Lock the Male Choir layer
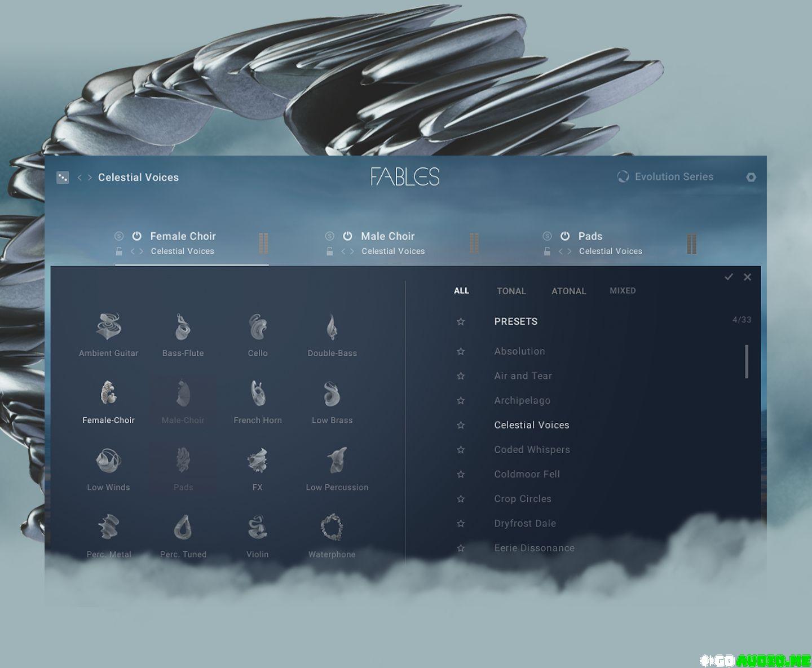This screenshot has height=668, width=812. [x=329, y=251]
